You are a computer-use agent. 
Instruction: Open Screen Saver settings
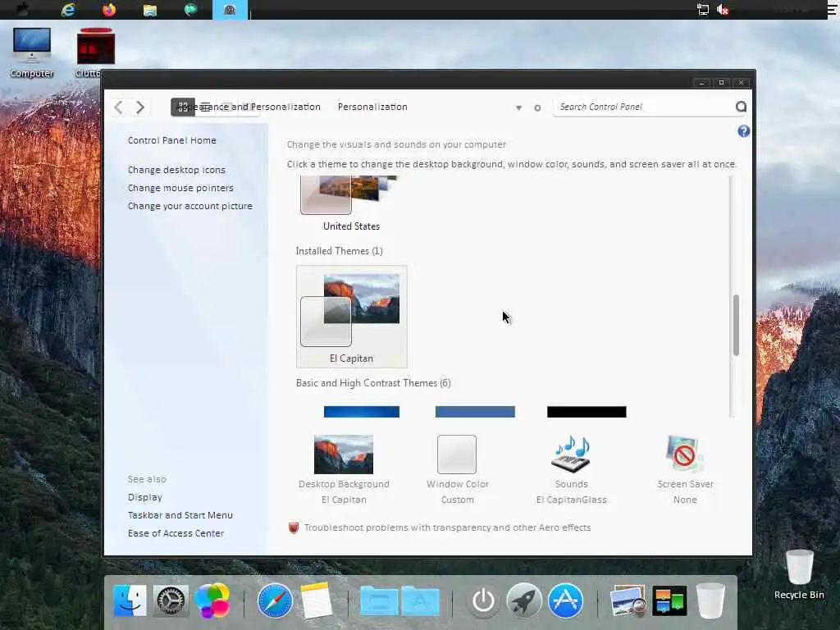click(685, 470)
